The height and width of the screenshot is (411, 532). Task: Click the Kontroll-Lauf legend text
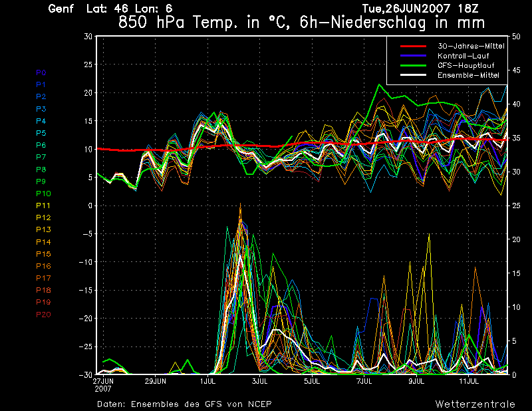[463, 56]
